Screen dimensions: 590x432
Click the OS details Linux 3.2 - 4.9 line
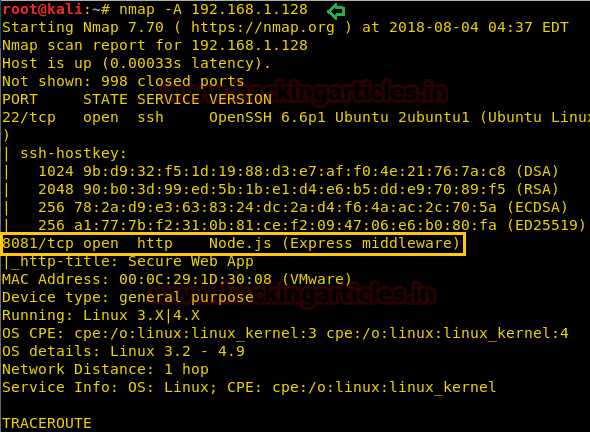[x=123, y=351]
